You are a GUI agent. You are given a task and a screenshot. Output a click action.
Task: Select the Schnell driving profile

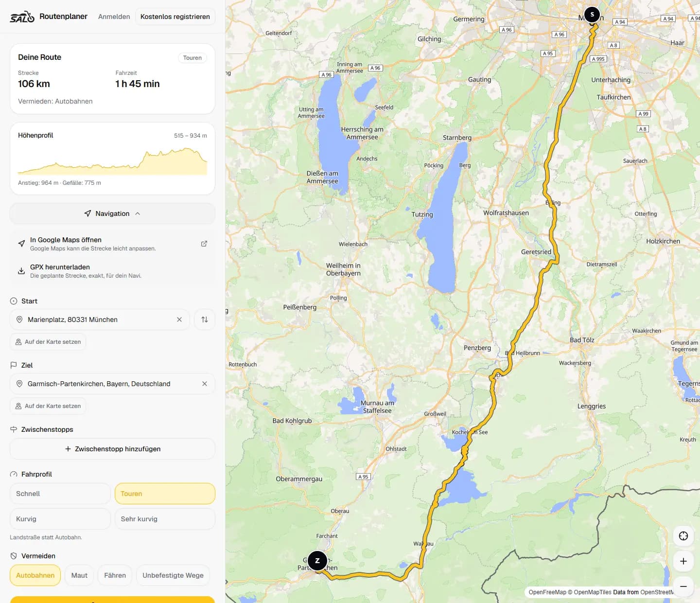click(60, 494)
